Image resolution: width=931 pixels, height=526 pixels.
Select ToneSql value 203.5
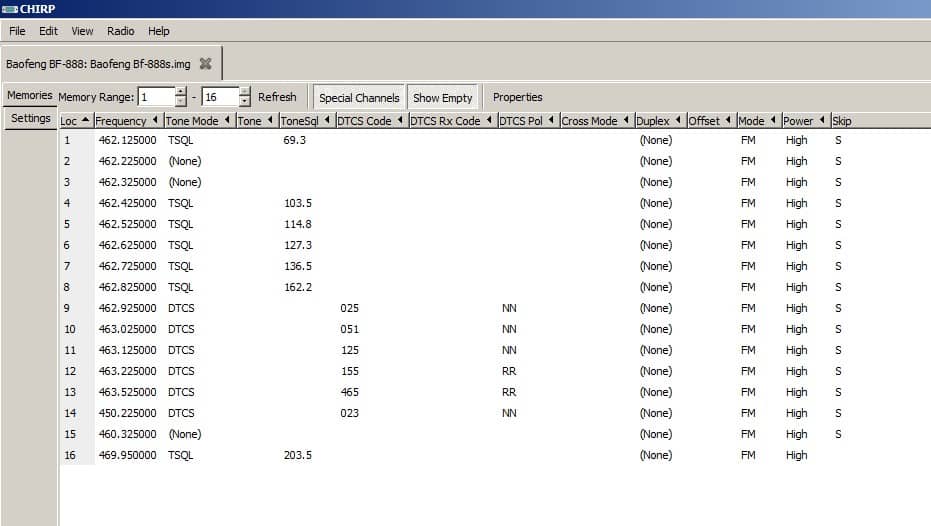297,455
